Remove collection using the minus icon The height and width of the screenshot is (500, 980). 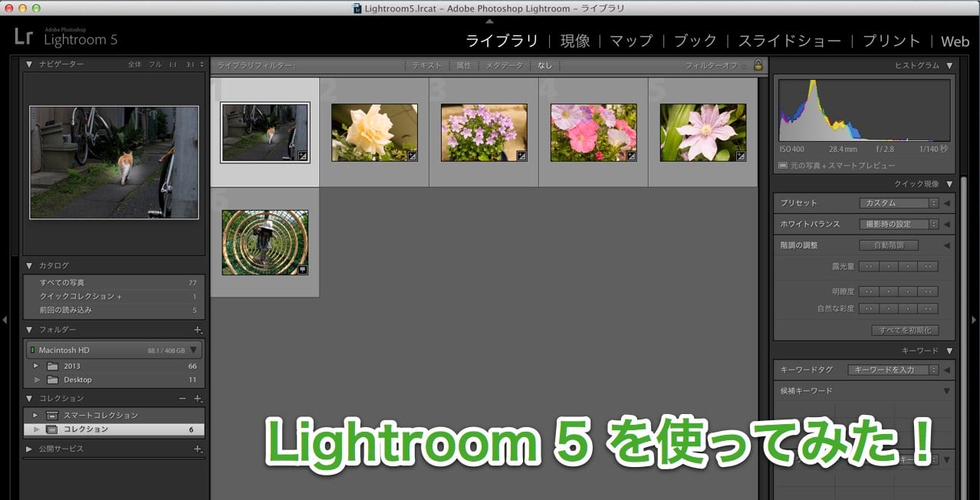tap(183, 399)
